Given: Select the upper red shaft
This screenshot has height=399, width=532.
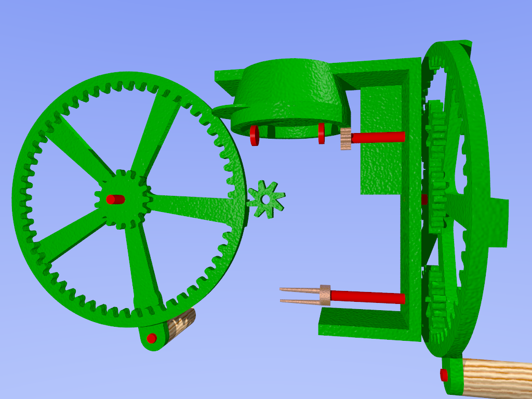Looking at the screenshot, I should click(378, 137).
